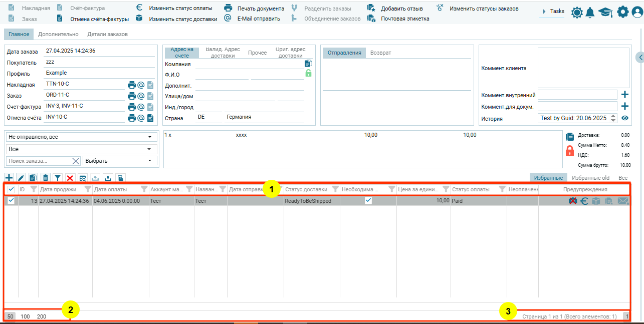Switch to the Дополнительно tab
This screenshot has height=324, width=644.
58,35
